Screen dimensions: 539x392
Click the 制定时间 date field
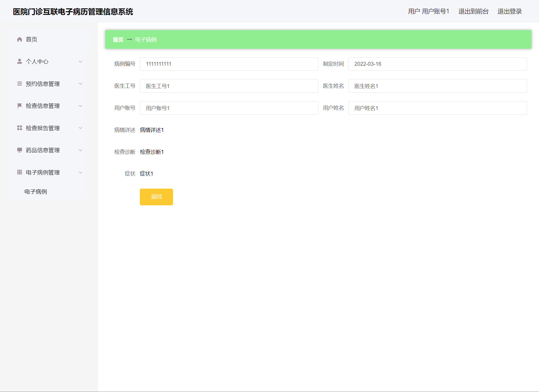(437, 64)
